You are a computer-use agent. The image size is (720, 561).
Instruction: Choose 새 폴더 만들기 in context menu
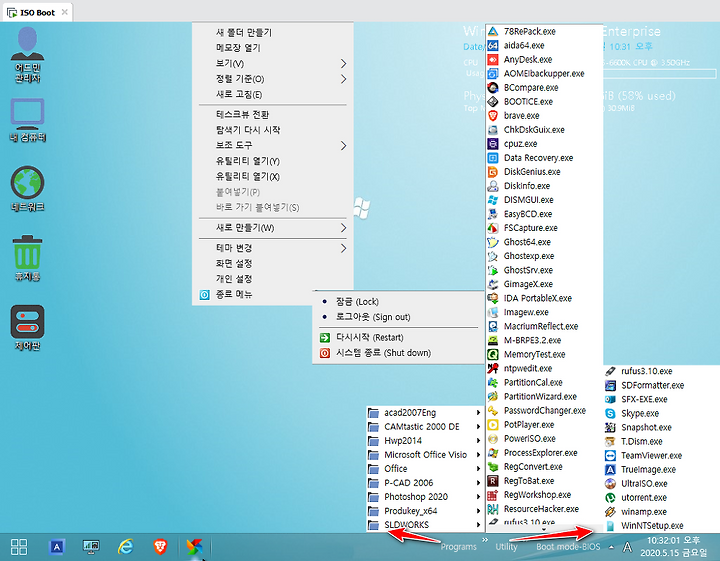point(273,33)
